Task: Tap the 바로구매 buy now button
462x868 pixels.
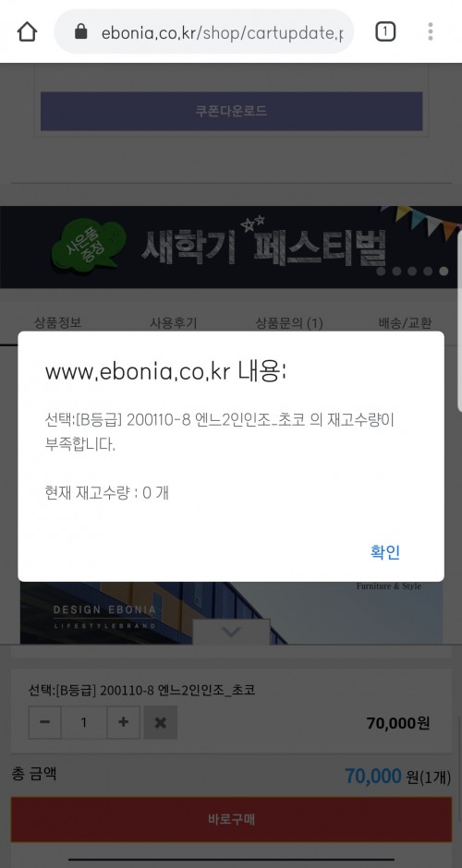Action: (231, 819)
